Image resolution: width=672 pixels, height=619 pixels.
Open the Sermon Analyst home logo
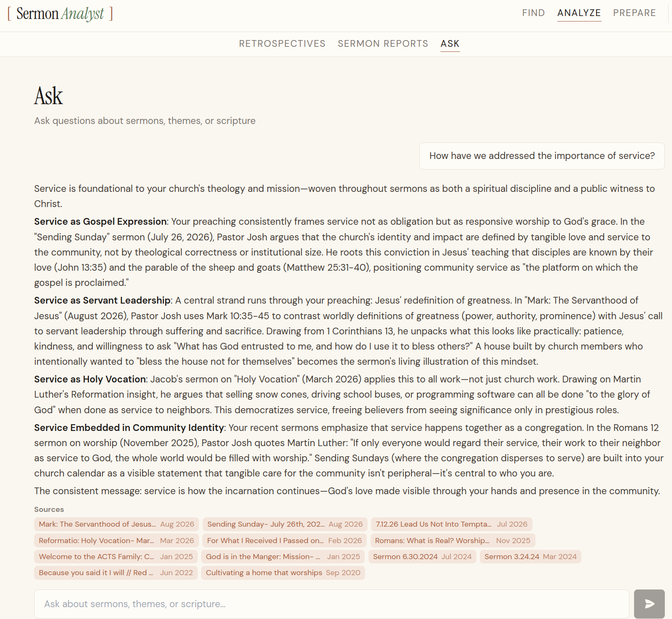tap(60, 13)
